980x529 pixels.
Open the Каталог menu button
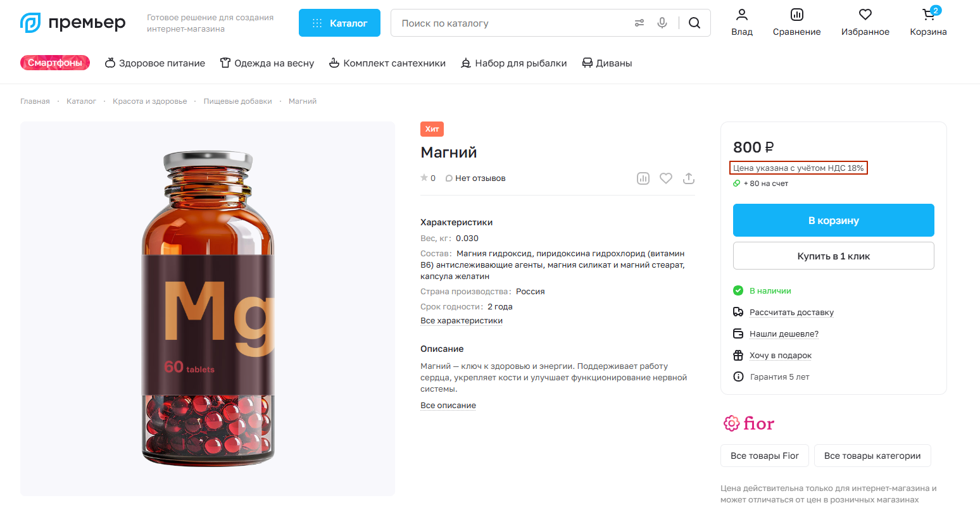339,23
